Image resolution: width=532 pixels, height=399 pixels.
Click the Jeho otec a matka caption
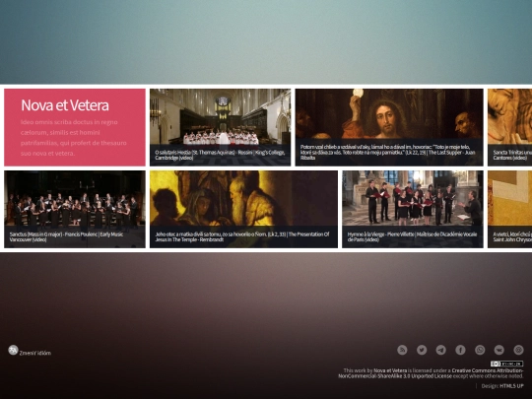pos(242,236)
